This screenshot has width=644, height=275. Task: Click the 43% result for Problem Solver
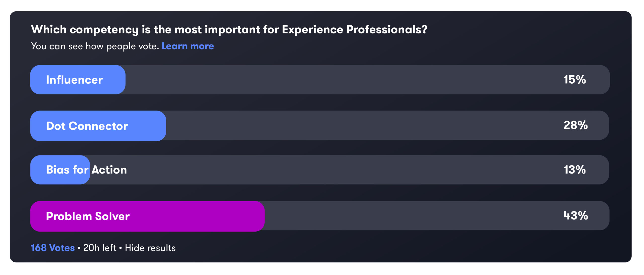coord(576,215)
